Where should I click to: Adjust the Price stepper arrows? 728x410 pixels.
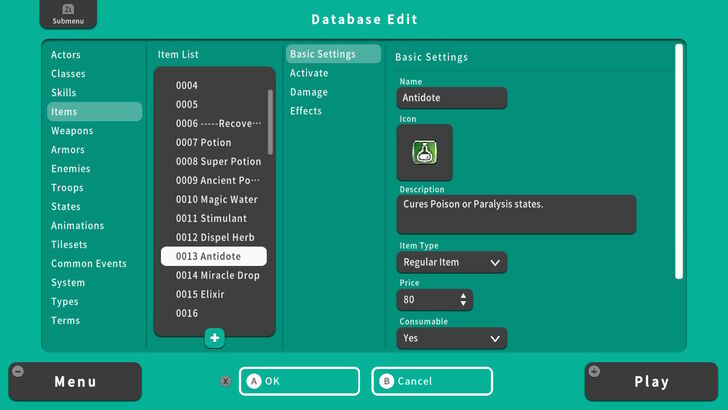coord(463,300)
